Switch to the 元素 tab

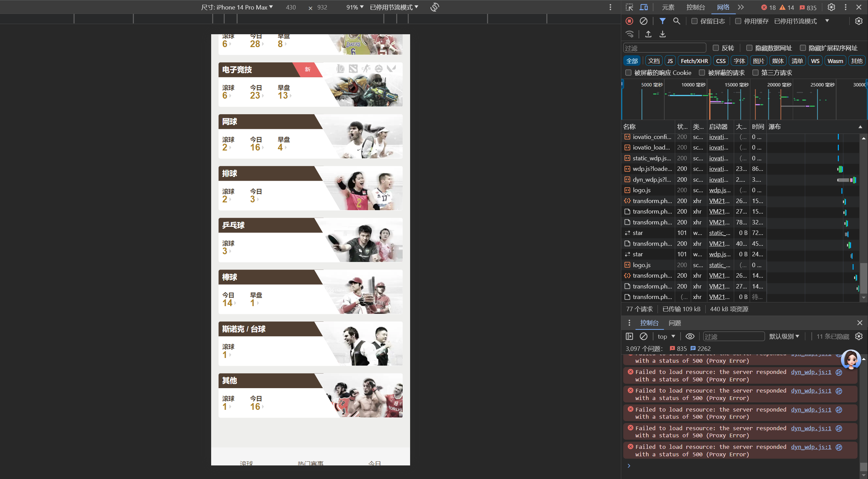[x=668, y=7]
